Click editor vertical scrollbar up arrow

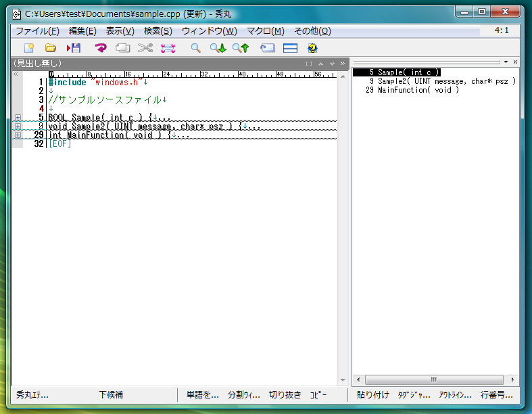tap(343, 76)
